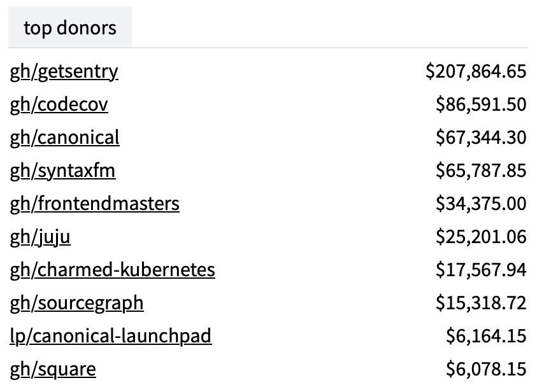Open the gh/charmed-kubernetes link
Viewport: 544px width, 392px height.
(112, 270)
